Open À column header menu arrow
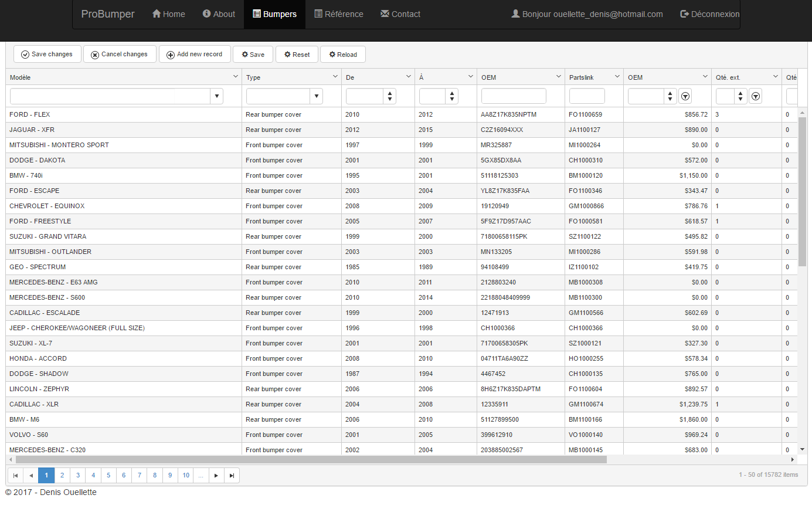 pyautogui.click(x=470, y=77)
